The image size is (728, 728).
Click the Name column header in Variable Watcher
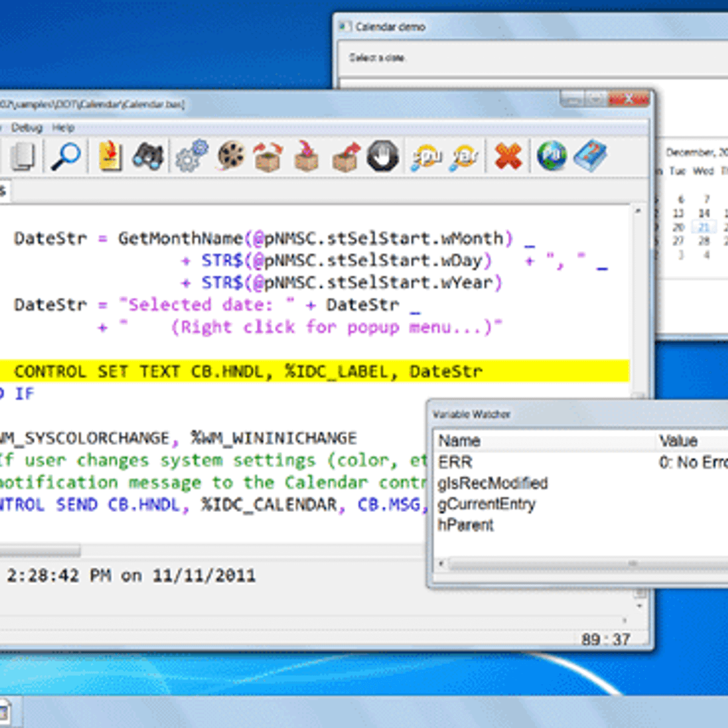(459, 441)
